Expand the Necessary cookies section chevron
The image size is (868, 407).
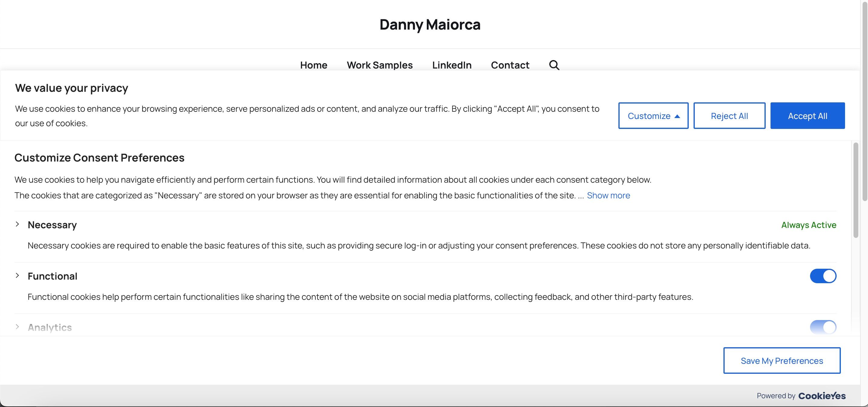[x=18, y=225]
